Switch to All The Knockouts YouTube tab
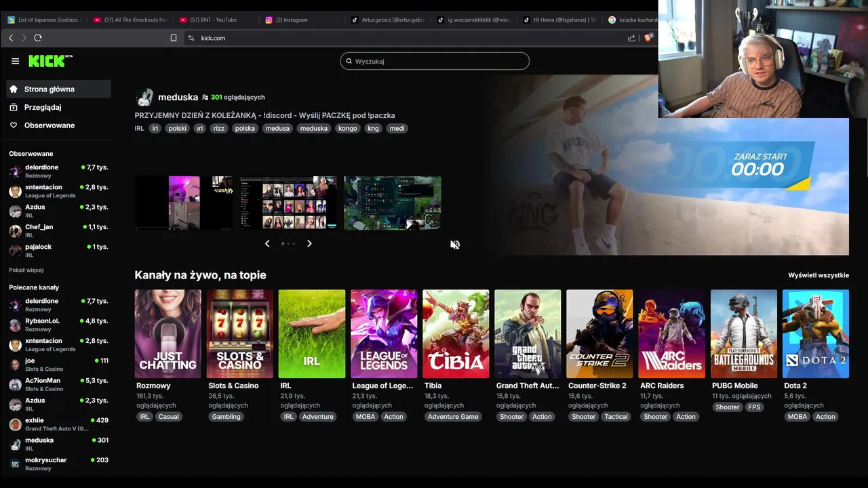868x488 pixels. [130, 20]
